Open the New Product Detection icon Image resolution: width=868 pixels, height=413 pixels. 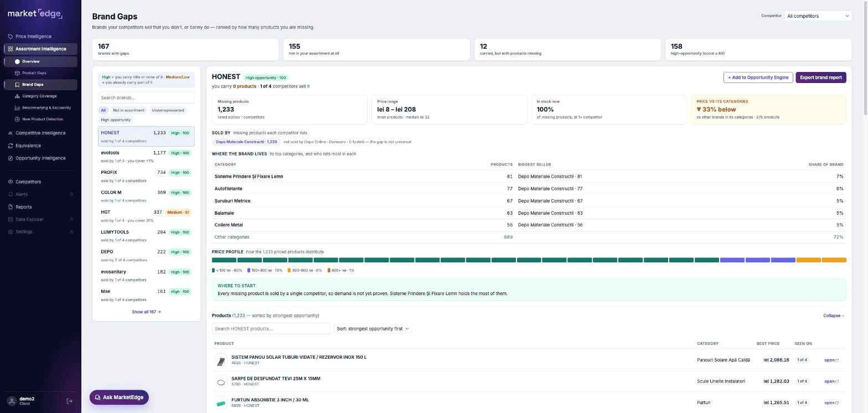[x=17, y=120]
